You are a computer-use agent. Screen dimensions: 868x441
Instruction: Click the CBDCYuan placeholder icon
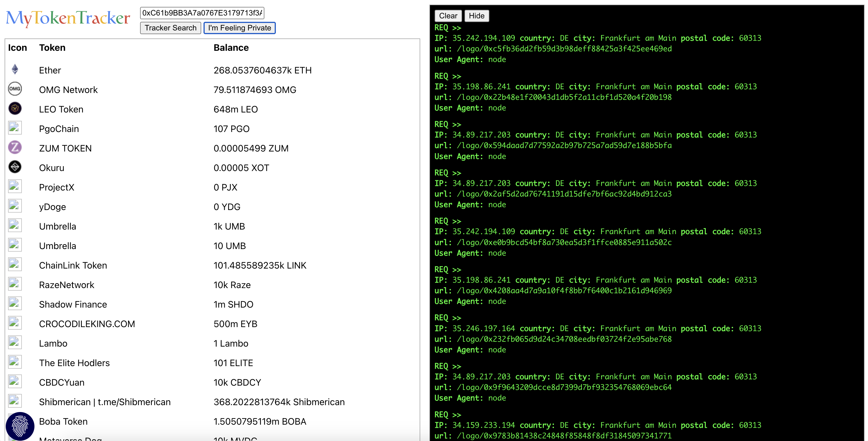15,382
